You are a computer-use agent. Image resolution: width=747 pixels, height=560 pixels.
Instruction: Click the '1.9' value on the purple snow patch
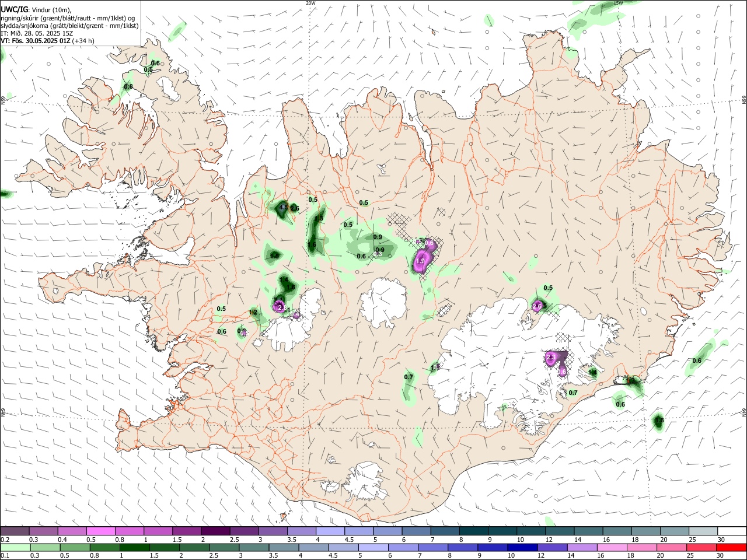pos(420,261)
